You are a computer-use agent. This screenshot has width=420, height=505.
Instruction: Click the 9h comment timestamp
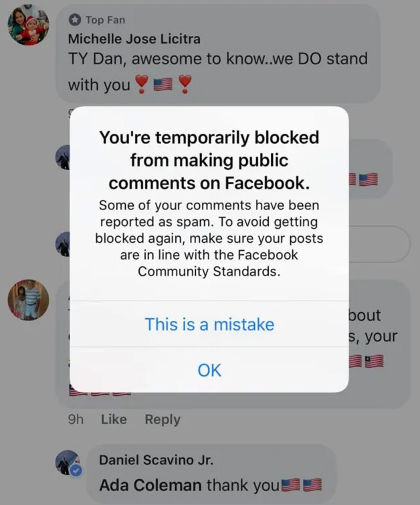(76, 419)
